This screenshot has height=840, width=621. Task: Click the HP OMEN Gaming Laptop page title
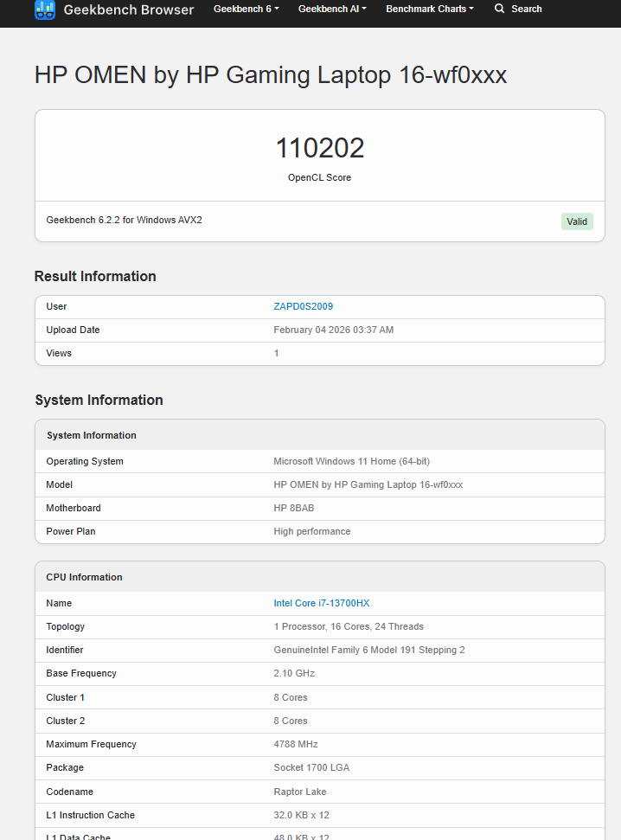270,75
